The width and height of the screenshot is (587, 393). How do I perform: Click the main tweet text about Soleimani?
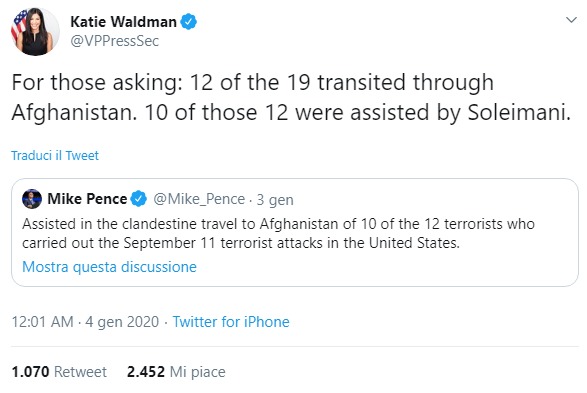[x=291, y=97]
